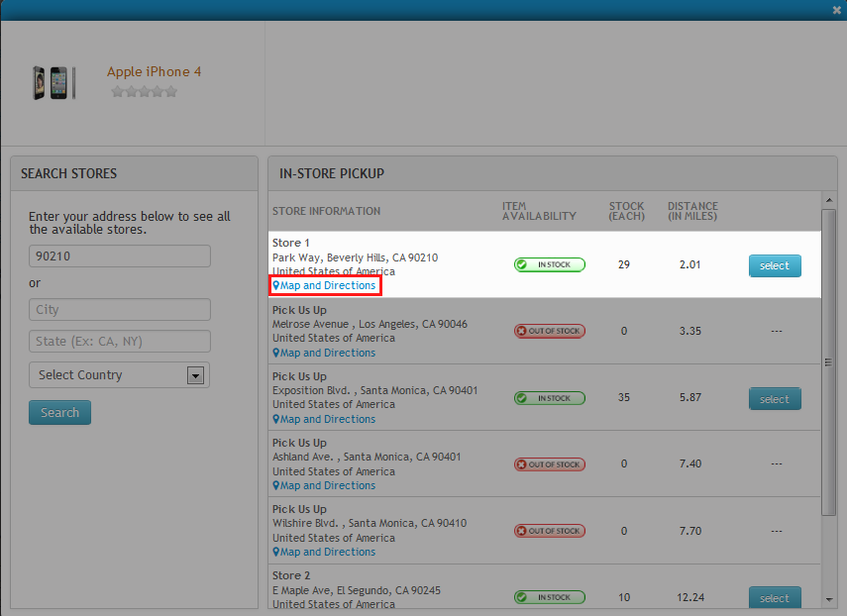Click the Stock (Each) column header
The width and height of the screenshot is (847, 616).
pos(627,211)
